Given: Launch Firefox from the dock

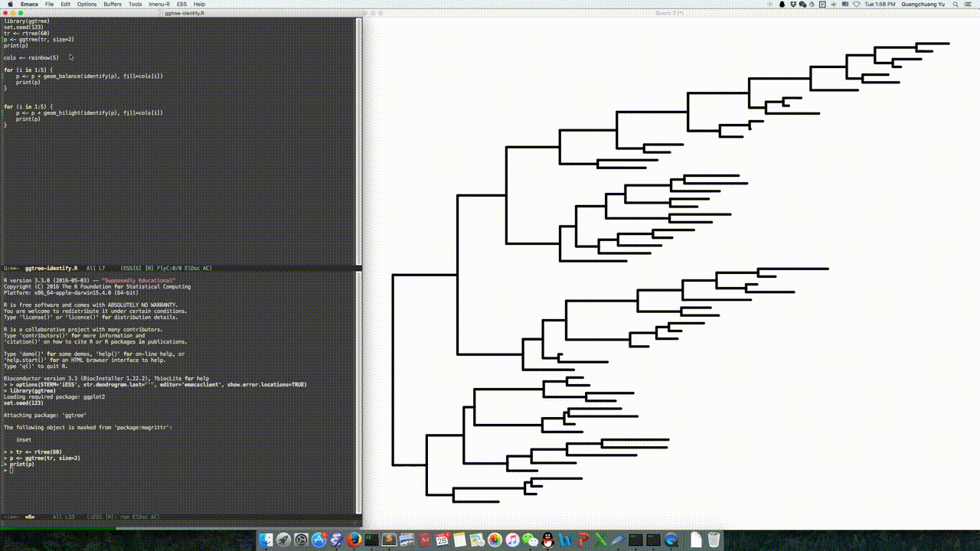Looking at the screenshot, I should (x=353, y=540).
